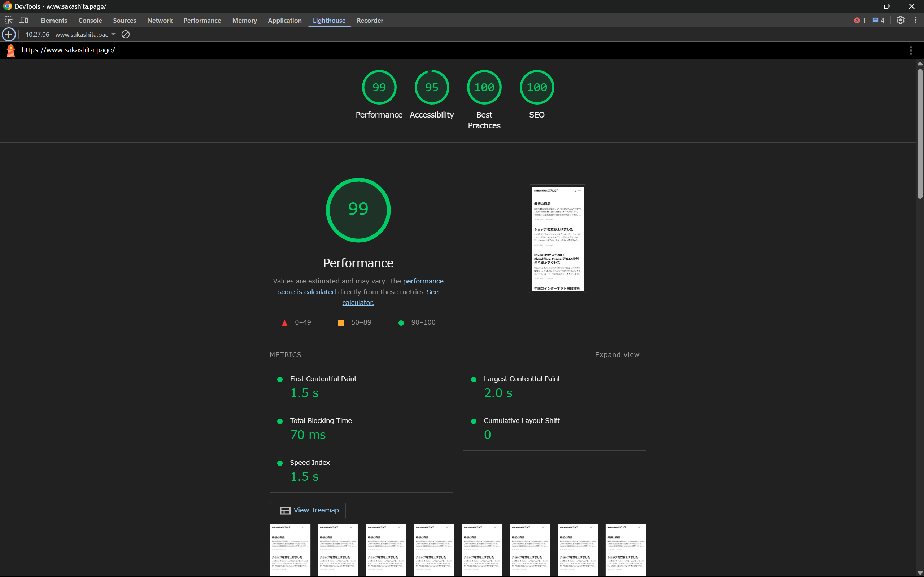The height and width of the screenshot is (577, 924).
Task: Click the red error count icon
Action: click(857, 20)
